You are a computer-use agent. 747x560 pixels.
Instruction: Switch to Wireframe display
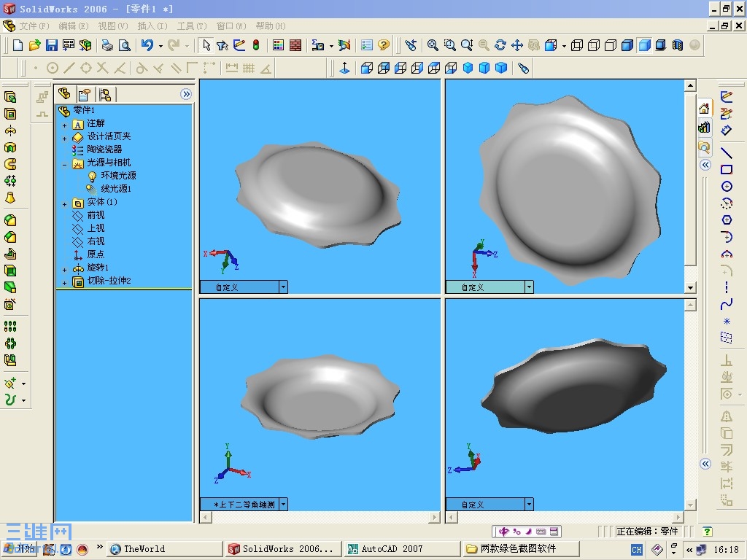577,45
